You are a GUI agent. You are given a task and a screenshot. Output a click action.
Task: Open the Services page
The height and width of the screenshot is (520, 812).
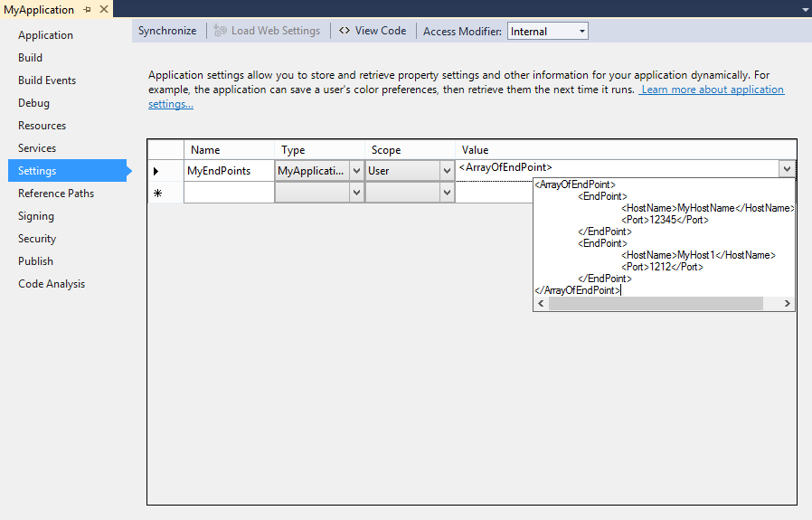click(37, 148)
